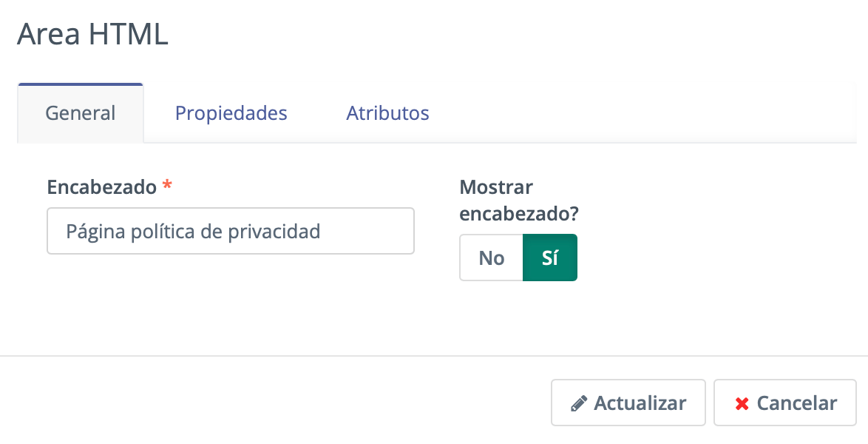The width and height of the screenshot is (868, 444).
Task: Select No for Mostrar encabezado
Action: [492, 258]
